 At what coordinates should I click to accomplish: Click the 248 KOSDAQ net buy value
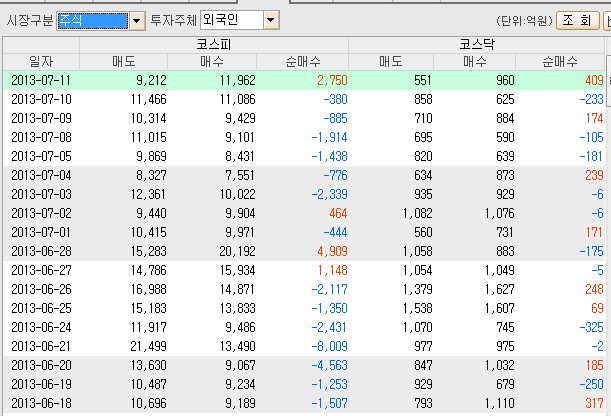coord(594,289)
